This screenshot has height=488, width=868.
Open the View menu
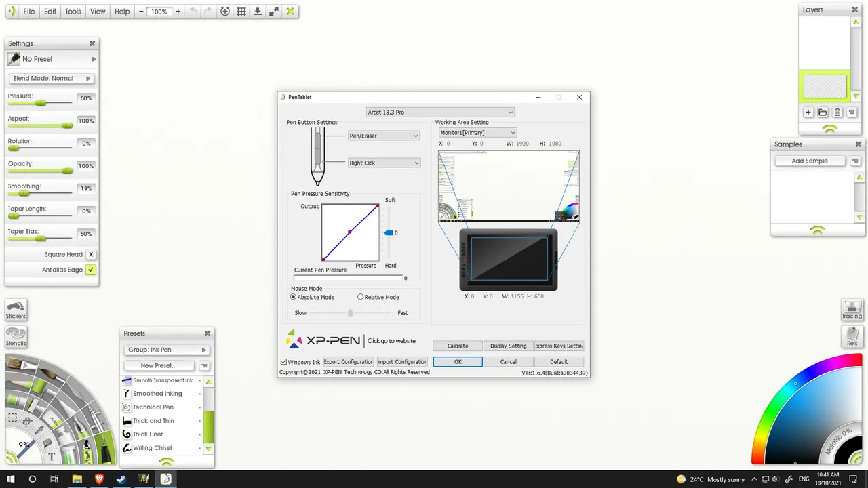98,12
